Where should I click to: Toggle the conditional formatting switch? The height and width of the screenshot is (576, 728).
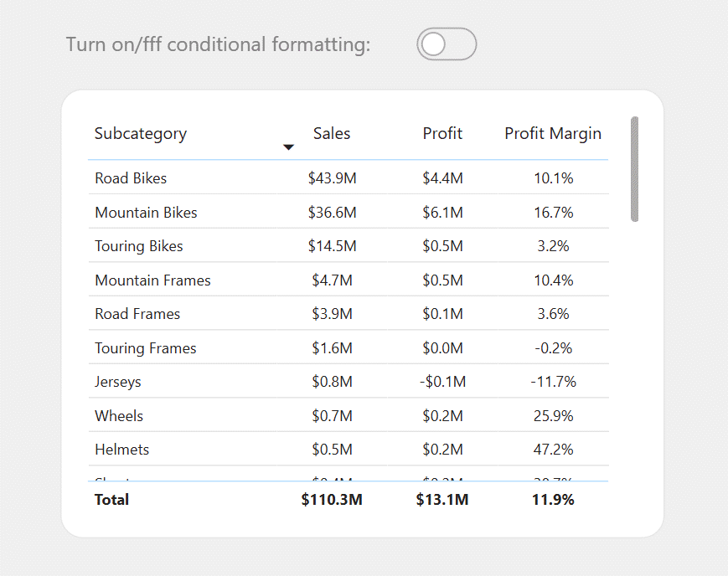[x=447, y=44]
